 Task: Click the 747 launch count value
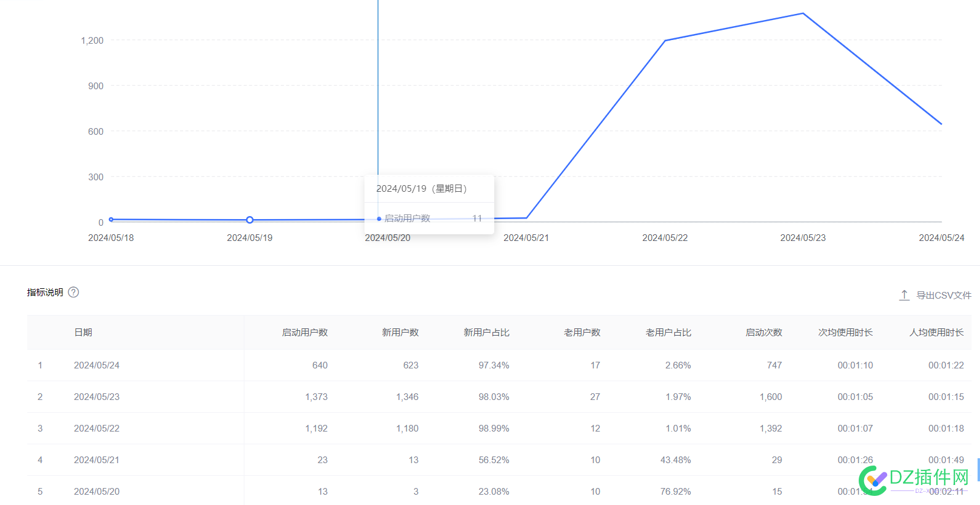click(774, 365)
